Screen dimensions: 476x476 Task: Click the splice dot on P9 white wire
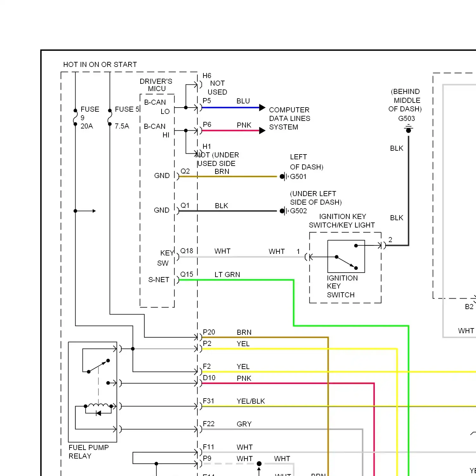coord(259,464)
